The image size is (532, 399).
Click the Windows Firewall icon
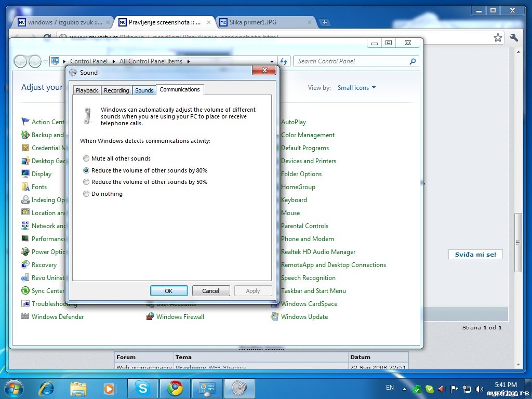click(150, 317)
